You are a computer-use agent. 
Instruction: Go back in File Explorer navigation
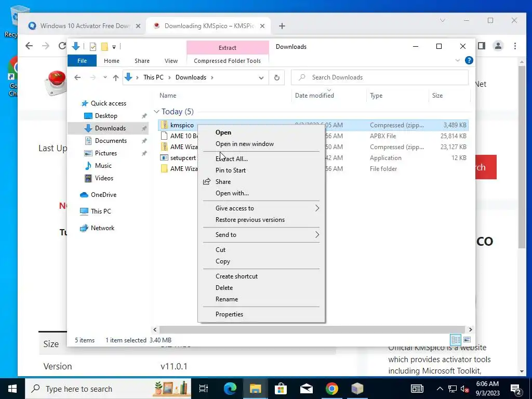point(77,77)
